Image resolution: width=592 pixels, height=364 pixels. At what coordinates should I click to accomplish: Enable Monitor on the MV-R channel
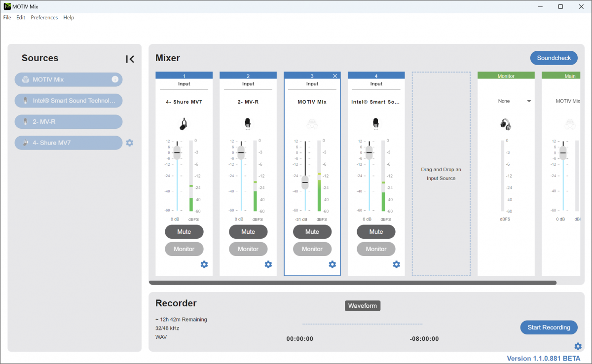248,249
